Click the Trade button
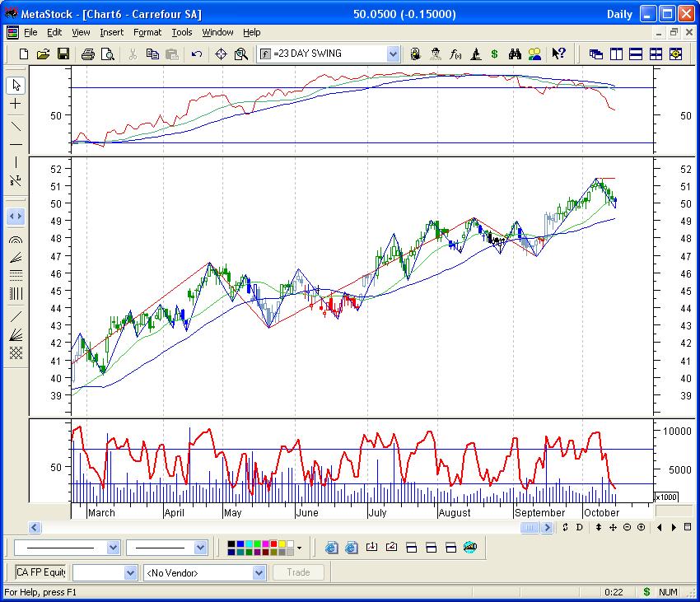 [298, 572]
